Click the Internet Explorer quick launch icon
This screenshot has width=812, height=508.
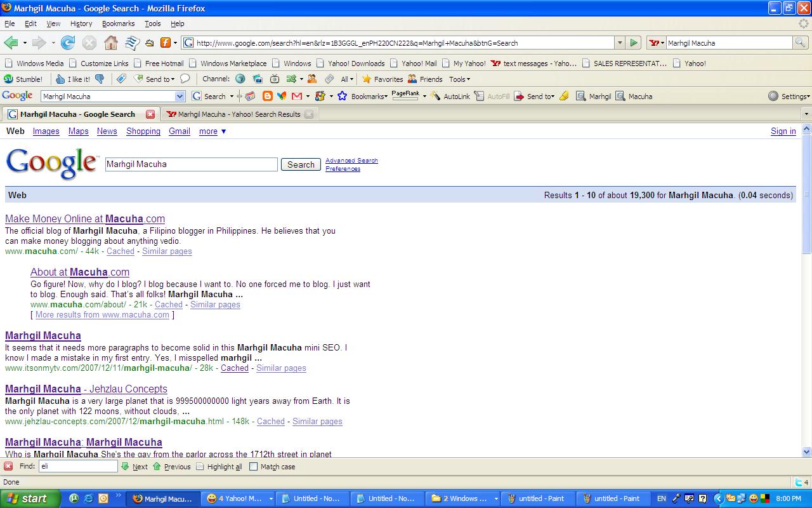click(x=88, y=498)
